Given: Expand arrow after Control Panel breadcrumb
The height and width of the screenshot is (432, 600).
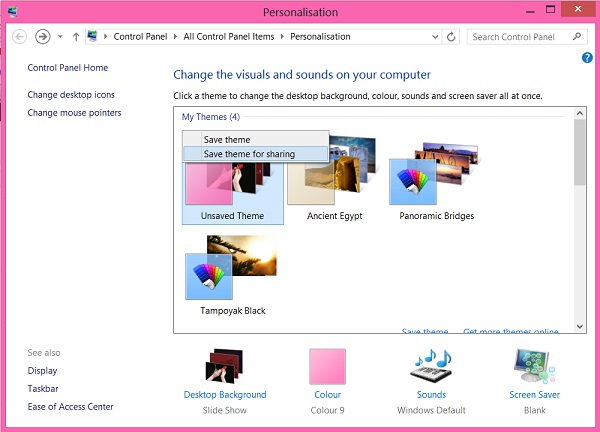Looking at the screenshot, I should (175, 37).
